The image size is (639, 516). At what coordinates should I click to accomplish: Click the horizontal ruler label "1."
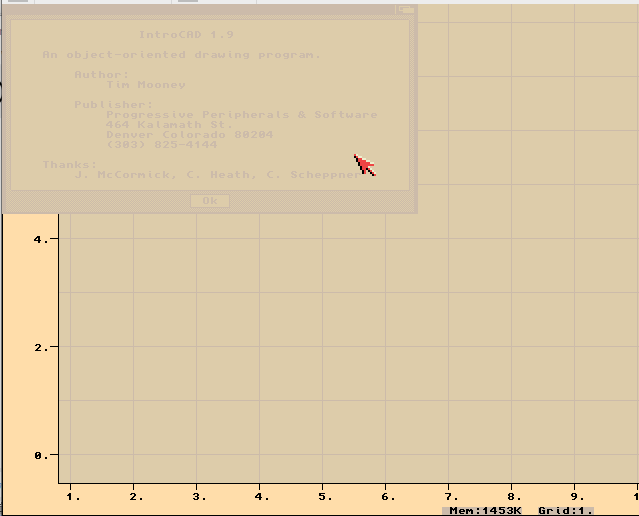tap(73, 497)
